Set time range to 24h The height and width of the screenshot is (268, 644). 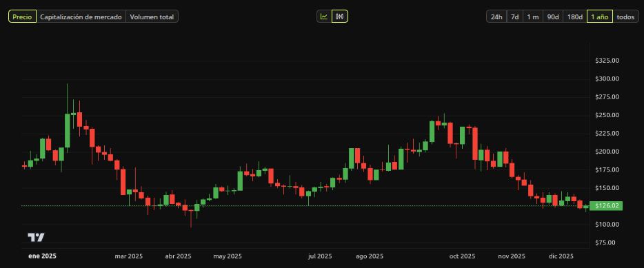point(496,17)
